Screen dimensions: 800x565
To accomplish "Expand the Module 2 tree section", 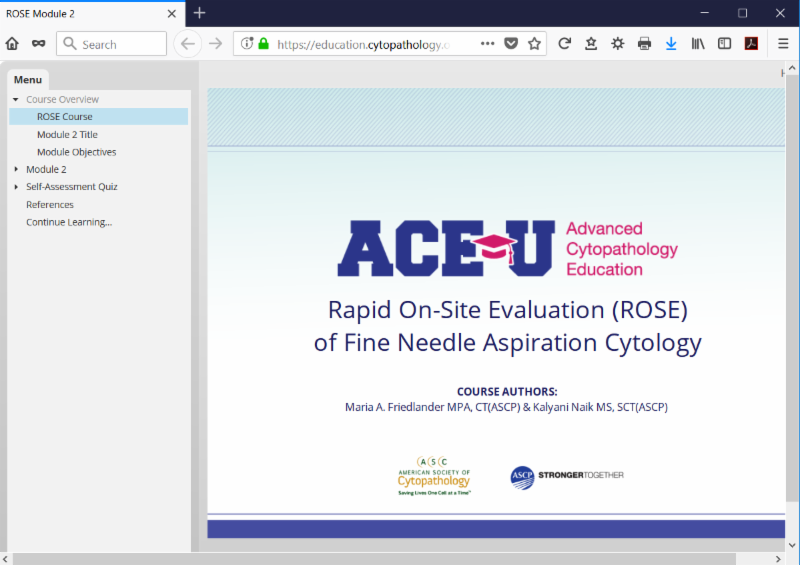I will (16, 170).
